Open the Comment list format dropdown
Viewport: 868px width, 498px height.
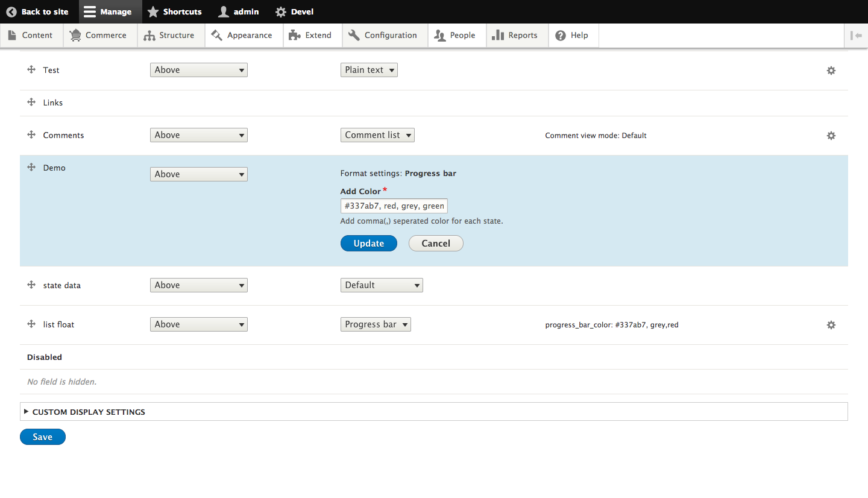(377, 135)
